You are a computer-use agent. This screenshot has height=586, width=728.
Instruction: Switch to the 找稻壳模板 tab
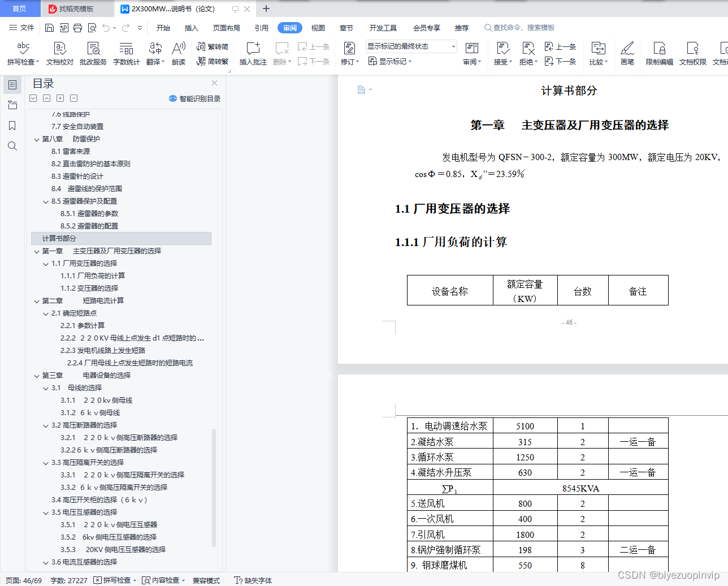click(76, 8)
